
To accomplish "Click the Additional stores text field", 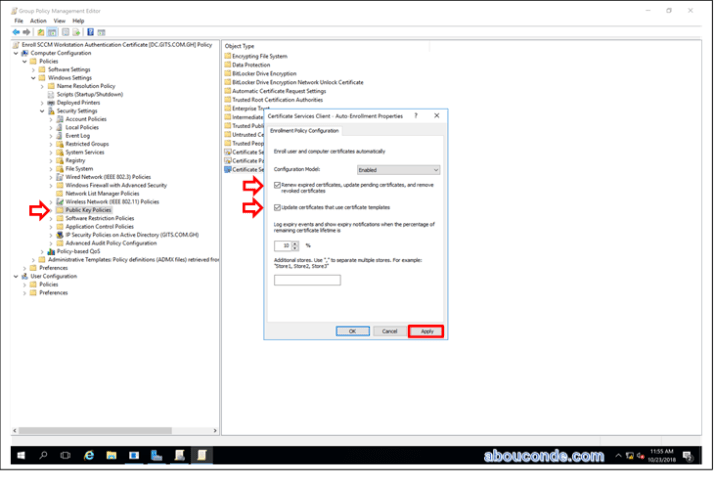I will [x=307, y=280].
